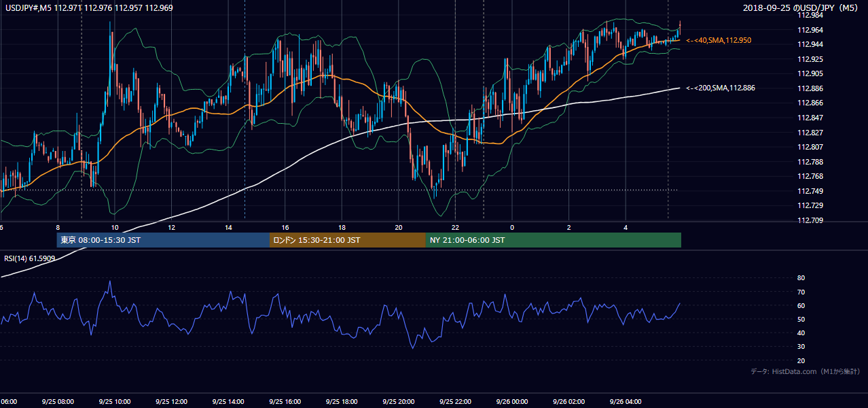Click the bottom date label 9/25 16:00

click(285, 402)
